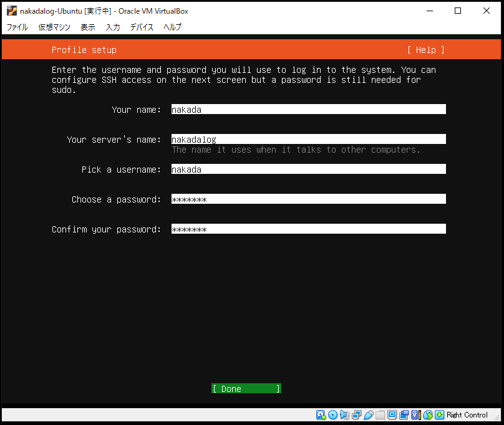Open the ファイル menu
This screenshot has height=425, width=504.
tap(17, 27)
